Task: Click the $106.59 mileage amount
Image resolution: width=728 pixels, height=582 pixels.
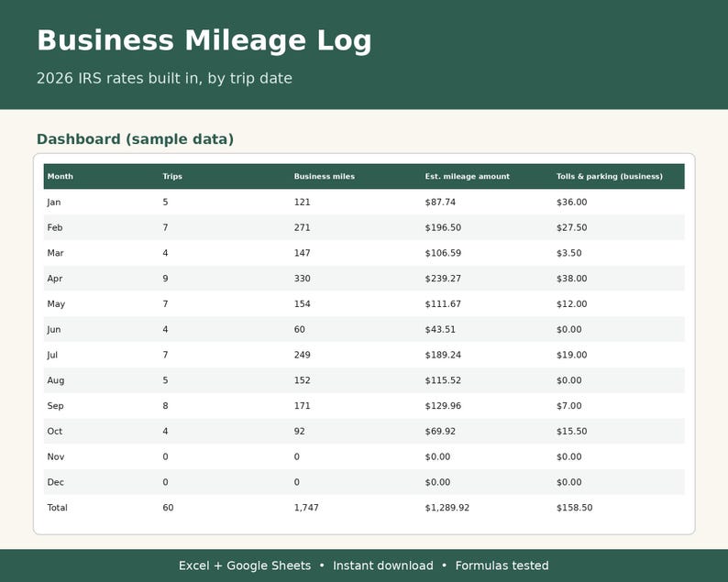Action: 443,253
